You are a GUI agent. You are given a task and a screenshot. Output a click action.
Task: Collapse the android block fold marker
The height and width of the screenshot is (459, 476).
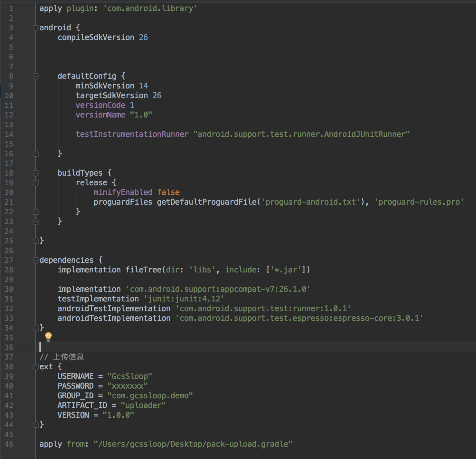(x=36, y=28)
